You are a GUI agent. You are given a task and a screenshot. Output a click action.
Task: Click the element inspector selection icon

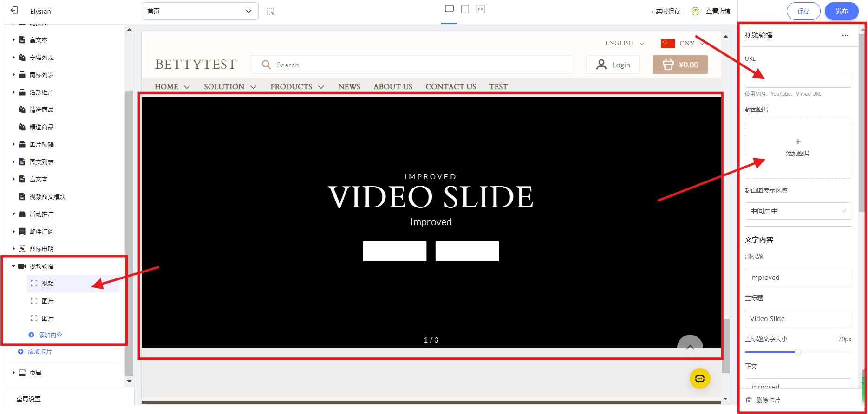click(271, 12)
